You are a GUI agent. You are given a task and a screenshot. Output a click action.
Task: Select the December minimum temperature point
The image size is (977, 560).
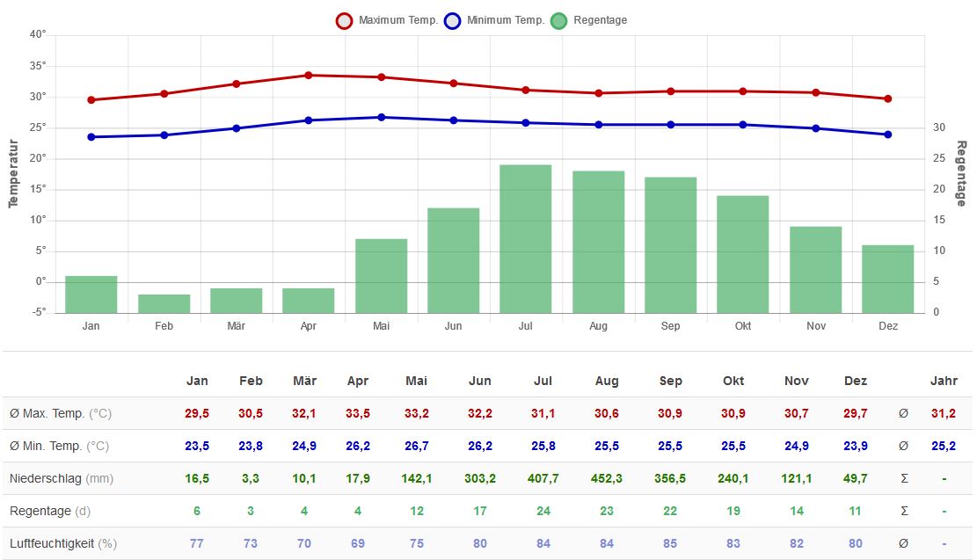click(x=887, y=135)
